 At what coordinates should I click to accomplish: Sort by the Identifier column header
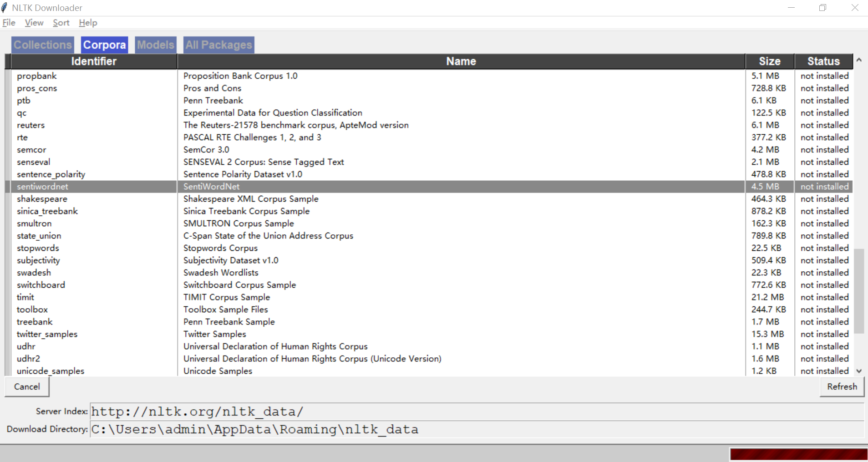(x=94, y=61)
